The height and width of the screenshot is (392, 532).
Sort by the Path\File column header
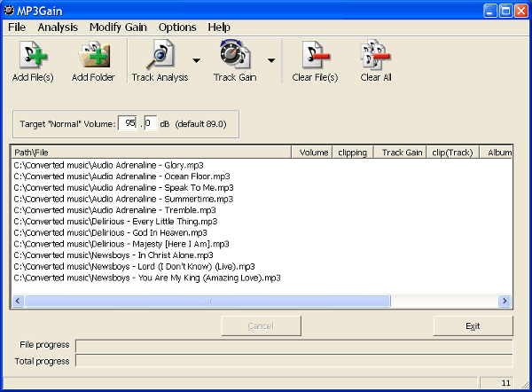[152, 153]
